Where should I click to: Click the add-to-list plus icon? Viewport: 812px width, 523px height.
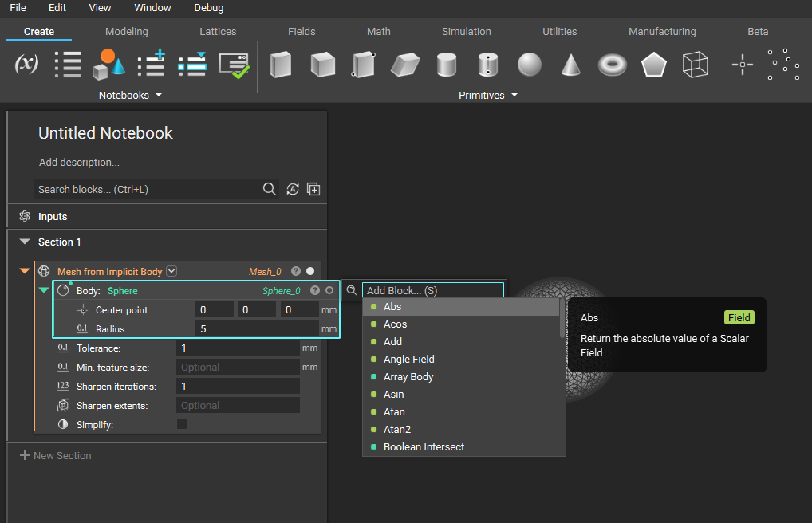click(x=152, y=64)
